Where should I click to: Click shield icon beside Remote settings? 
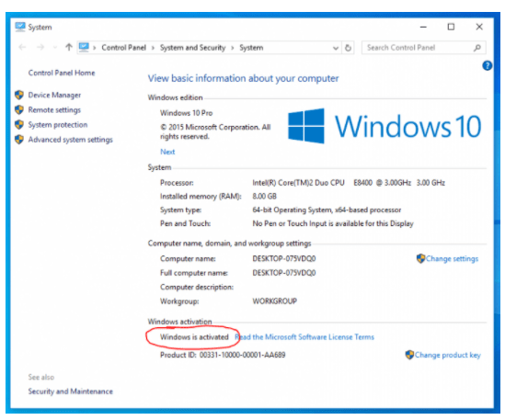click(19, 109)
